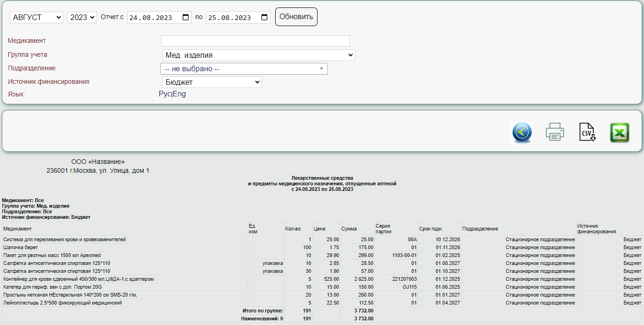Select the Шапочка берет row
The height and width of the screenshot is (325, 644).
coord(21,247)
